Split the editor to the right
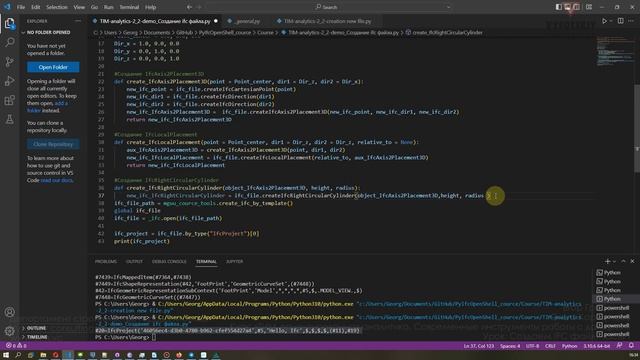The height and width of the screenshot is (360, 640). pos(620,21)
